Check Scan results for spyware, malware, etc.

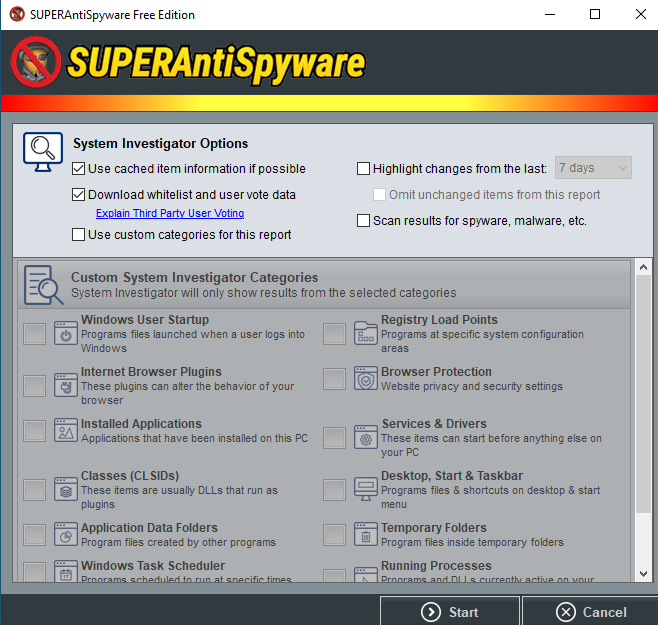pos(363,220)
